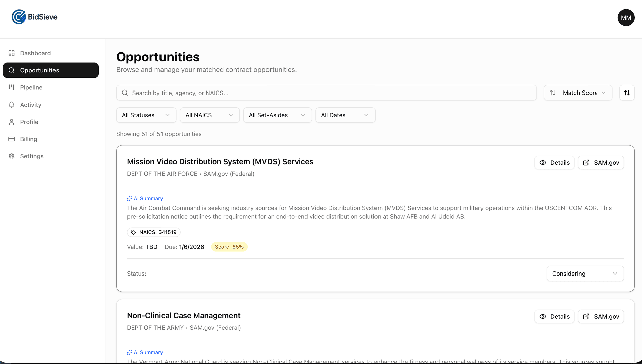Click the yellow Score 65% badge
This screenshot has width=642, height=364.
[x=229, y=247]
